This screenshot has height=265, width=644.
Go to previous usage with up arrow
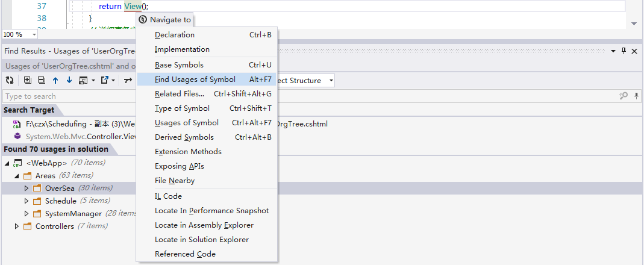(55, 80)
